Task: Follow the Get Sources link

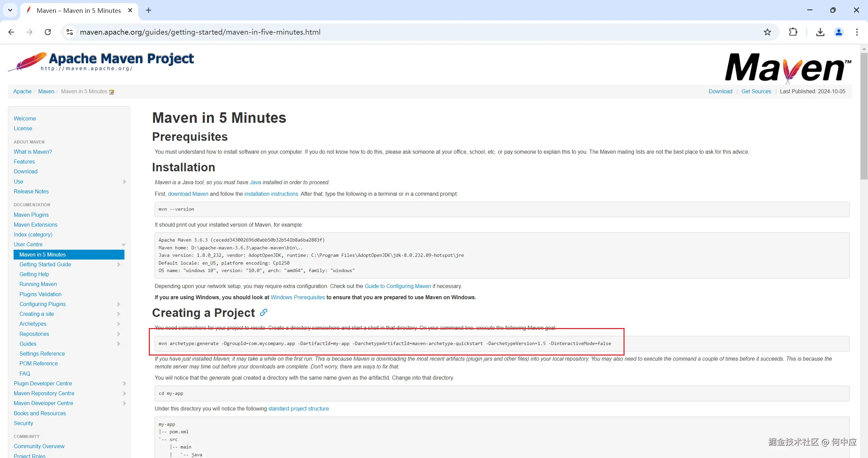Action: (756, 91)
